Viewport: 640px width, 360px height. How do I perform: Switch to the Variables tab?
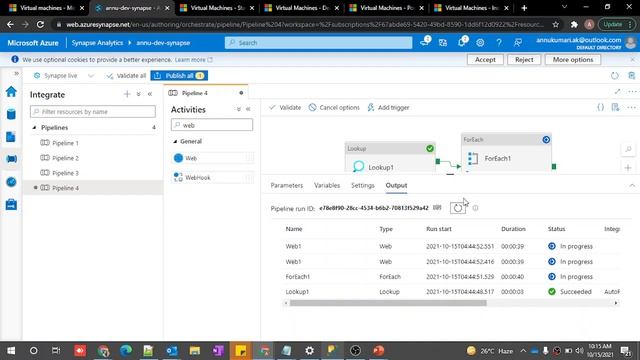[327, 185]
